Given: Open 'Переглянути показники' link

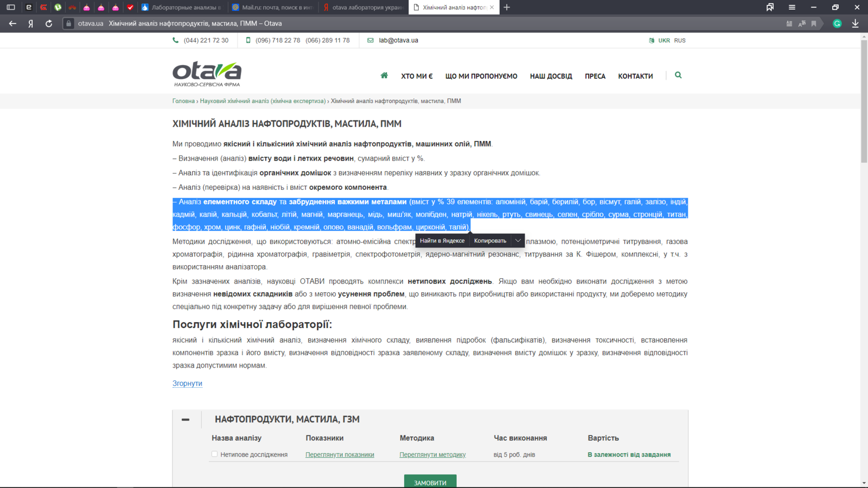Looking at the screenshot, I should click(x=340, y=455).
